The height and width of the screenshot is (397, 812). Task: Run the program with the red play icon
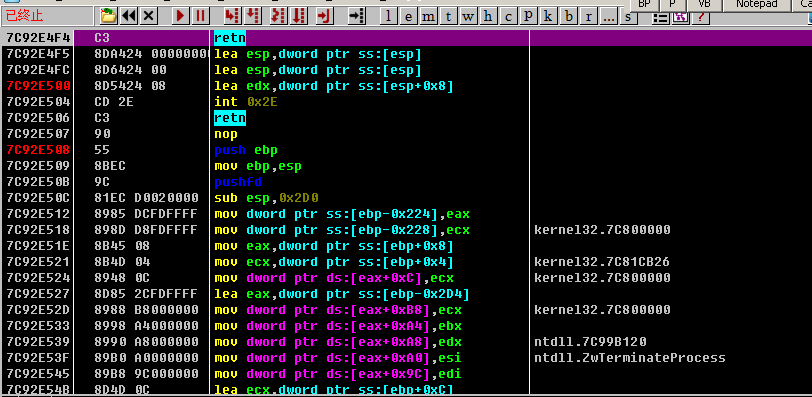click(x=180, y=16)
